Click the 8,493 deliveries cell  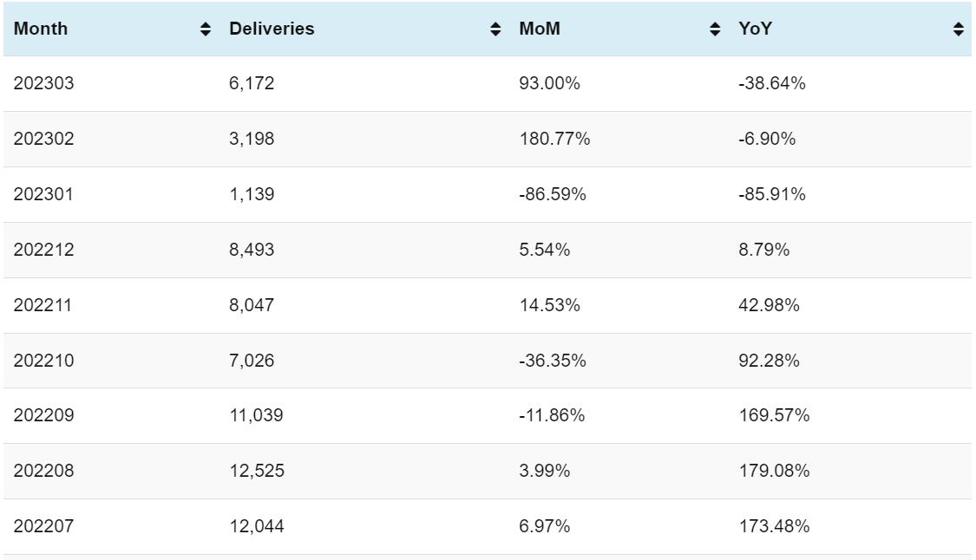(x=252, y=250)
